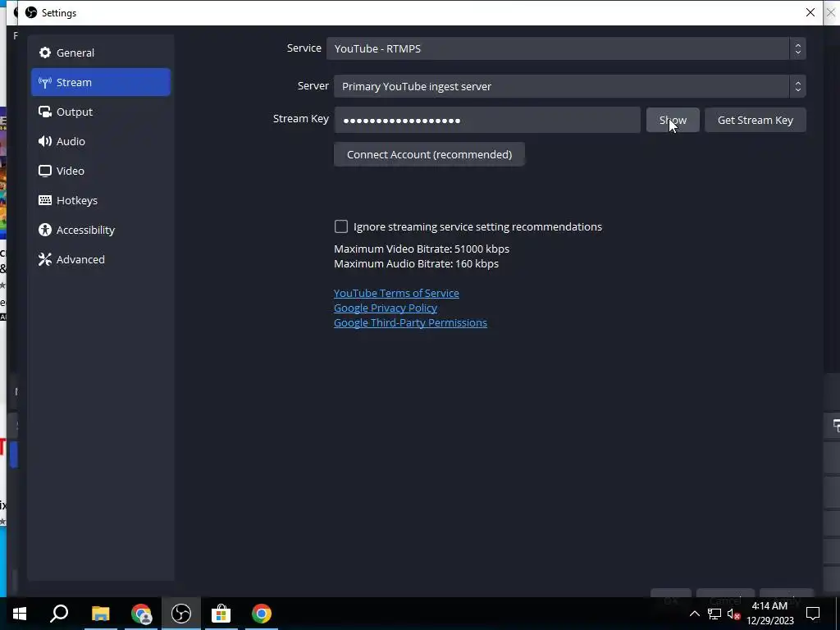840x630 pixels.
Task: Open Google Third-Party Permissions link
Action: [x=410, y=322]
